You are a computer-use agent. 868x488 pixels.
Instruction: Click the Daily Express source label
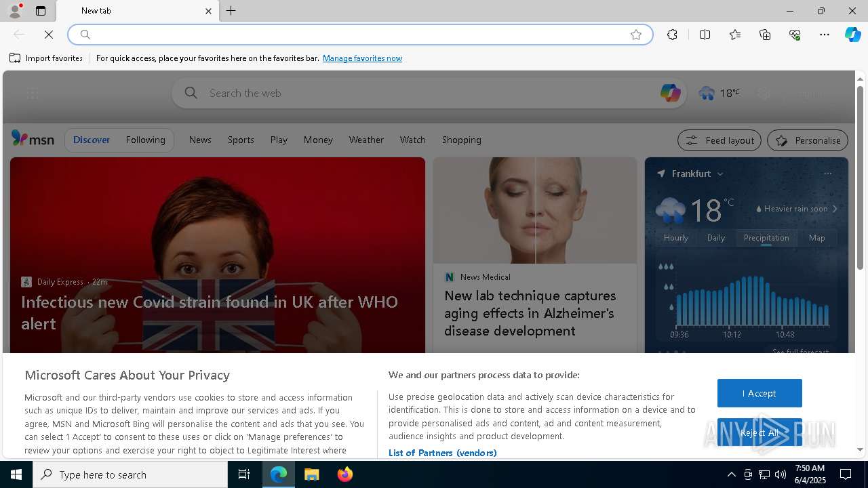(x=60, y=282)
